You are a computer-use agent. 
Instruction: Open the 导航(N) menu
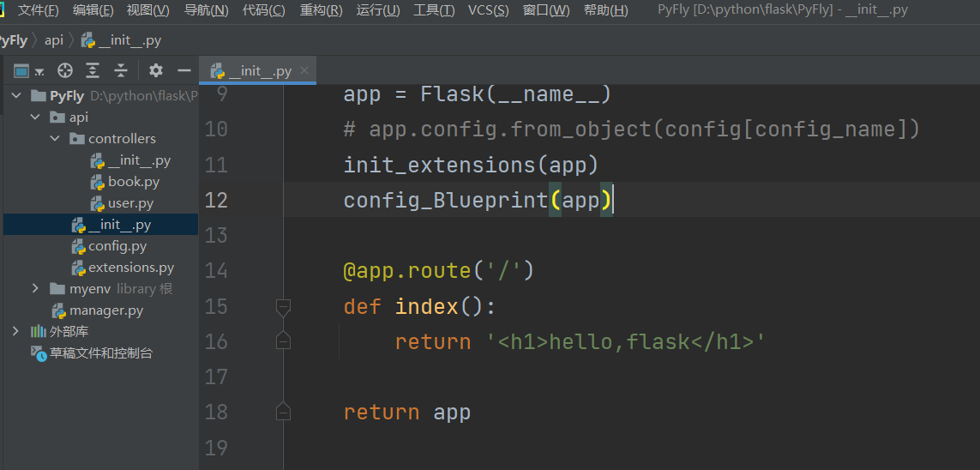tap(207, 10)
